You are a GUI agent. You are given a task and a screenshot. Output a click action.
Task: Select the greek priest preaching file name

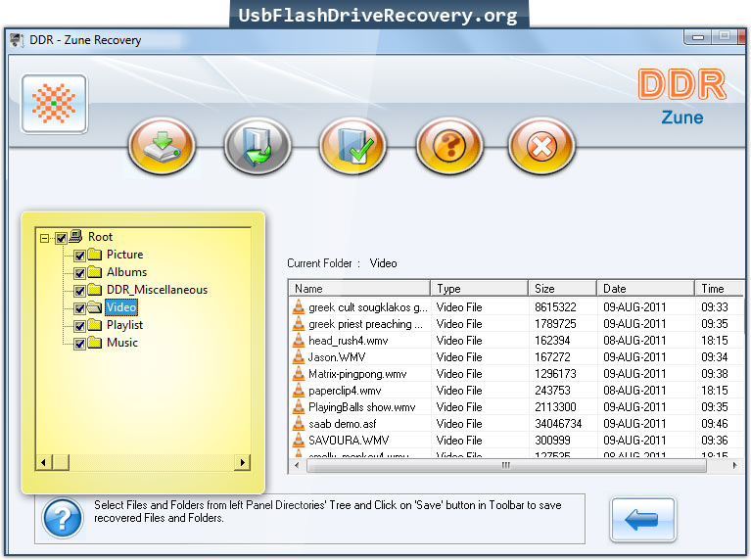[x=365, y=324]
